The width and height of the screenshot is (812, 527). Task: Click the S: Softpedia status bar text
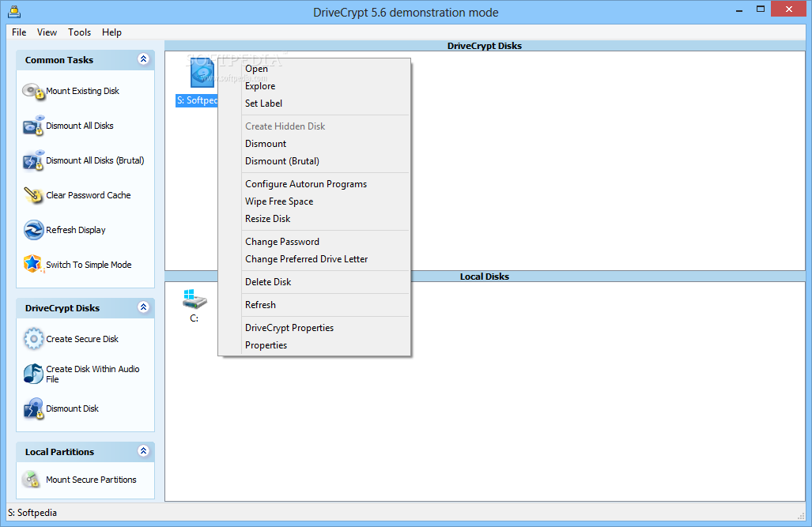32,513
